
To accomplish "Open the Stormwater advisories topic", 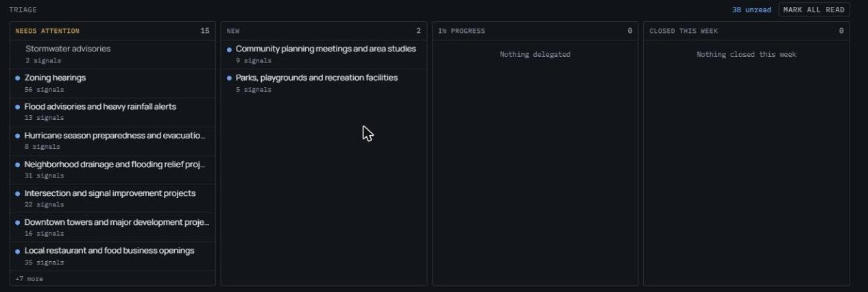I will pos(112,54).
